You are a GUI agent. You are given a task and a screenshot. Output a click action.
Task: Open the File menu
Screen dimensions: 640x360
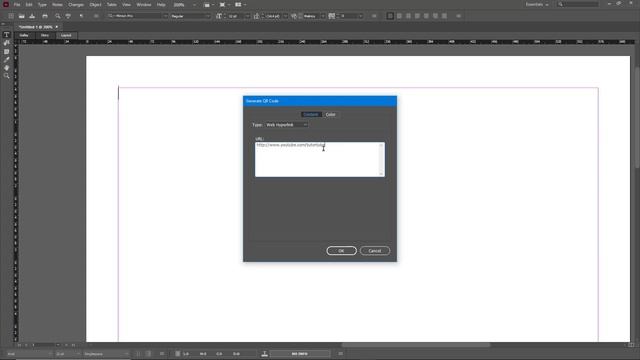pos(17,4)
